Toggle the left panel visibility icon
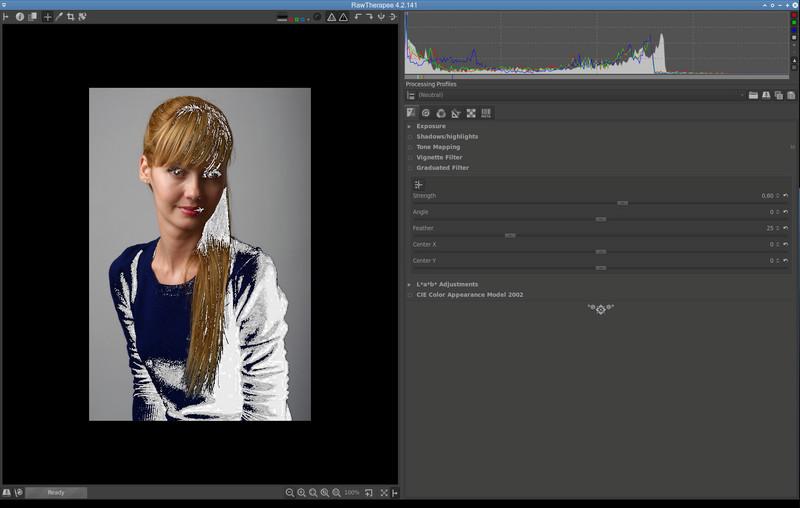Image resolution: width=800 pixels, height=508 pixels. (6, 17)
